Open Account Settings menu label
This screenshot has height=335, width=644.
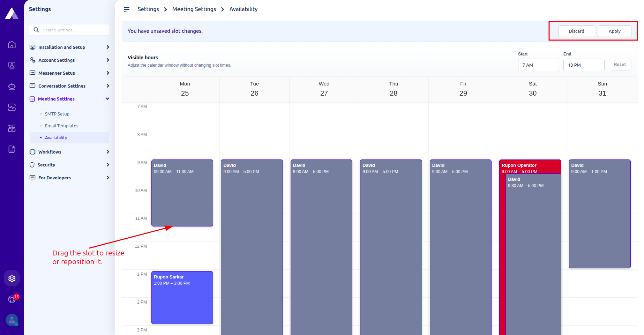pyautogui.click(x=57, y=60)
